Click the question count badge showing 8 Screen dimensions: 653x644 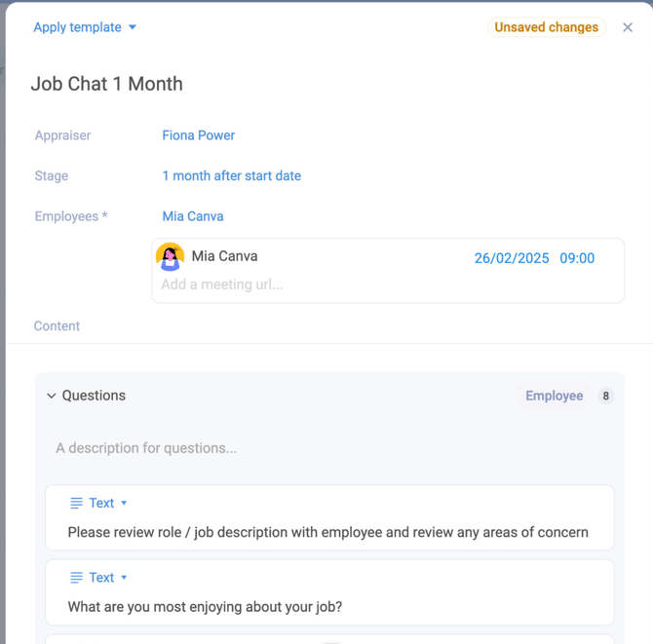coord(606,396)
